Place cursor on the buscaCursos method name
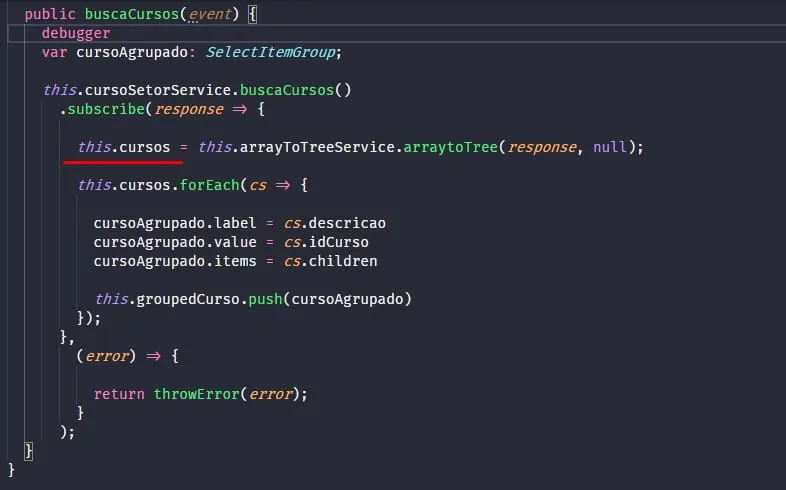Viewport: 786px width, 490px height. click(x=132, y=14)
